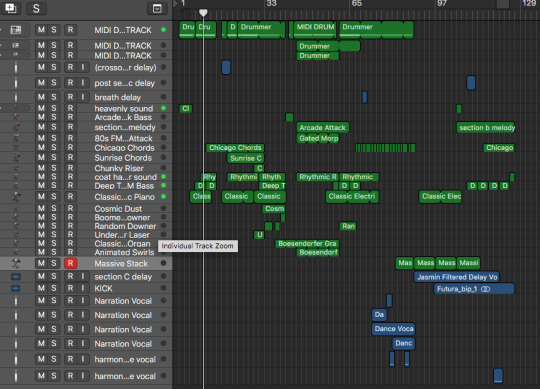The image size is (540, 389).
Task: Click the Massive Stack track instrument icon
Action: click(16, 263)
